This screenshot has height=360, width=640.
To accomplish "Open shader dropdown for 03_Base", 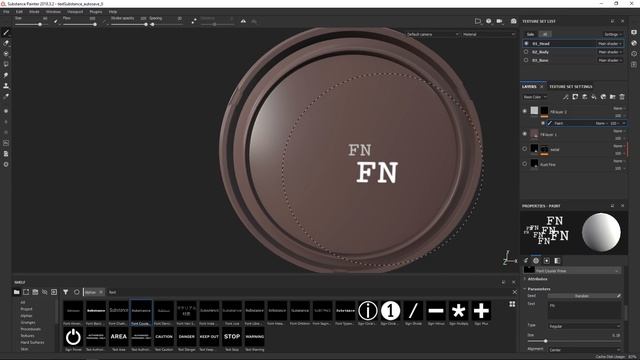I will (610, 60).
